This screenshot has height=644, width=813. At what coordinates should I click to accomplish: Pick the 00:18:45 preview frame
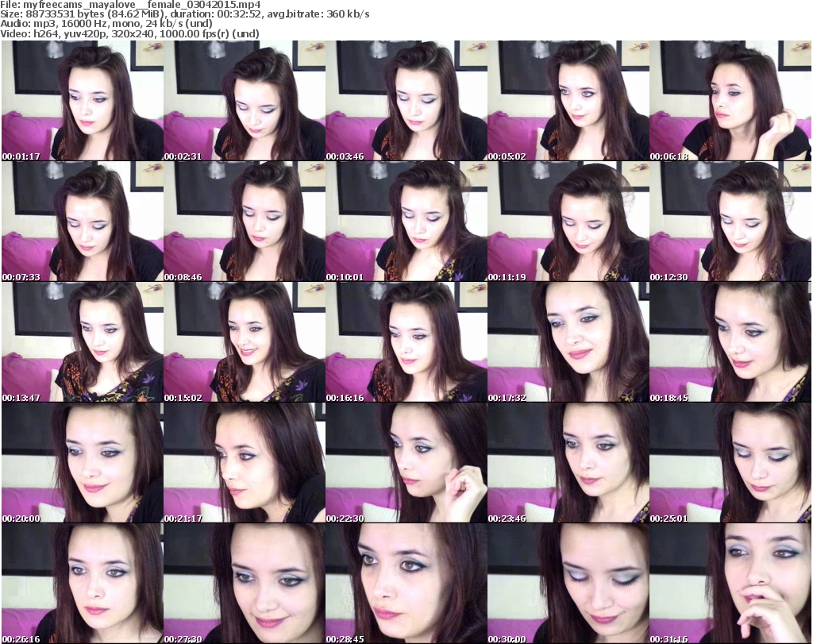pos(730,342)
